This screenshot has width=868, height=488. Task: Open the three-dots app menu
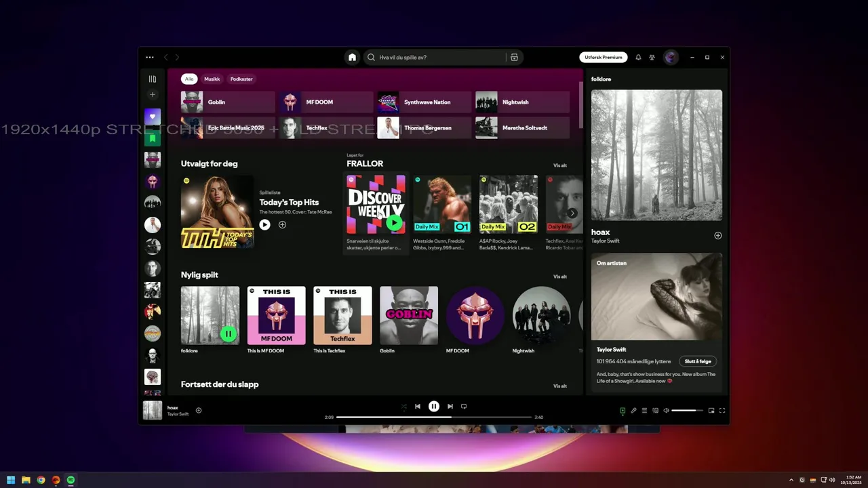pyautogui.click(x=150, y=58)
